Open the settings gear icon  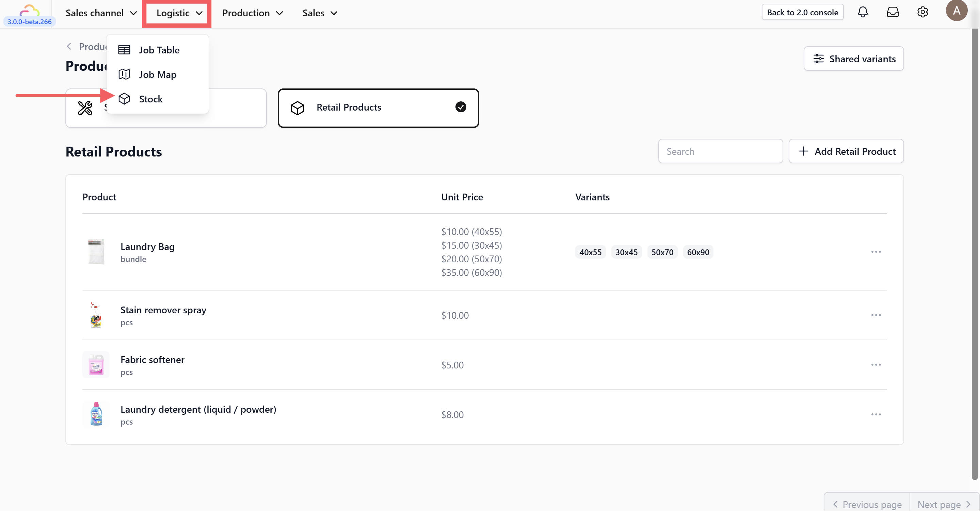(922, 12)
